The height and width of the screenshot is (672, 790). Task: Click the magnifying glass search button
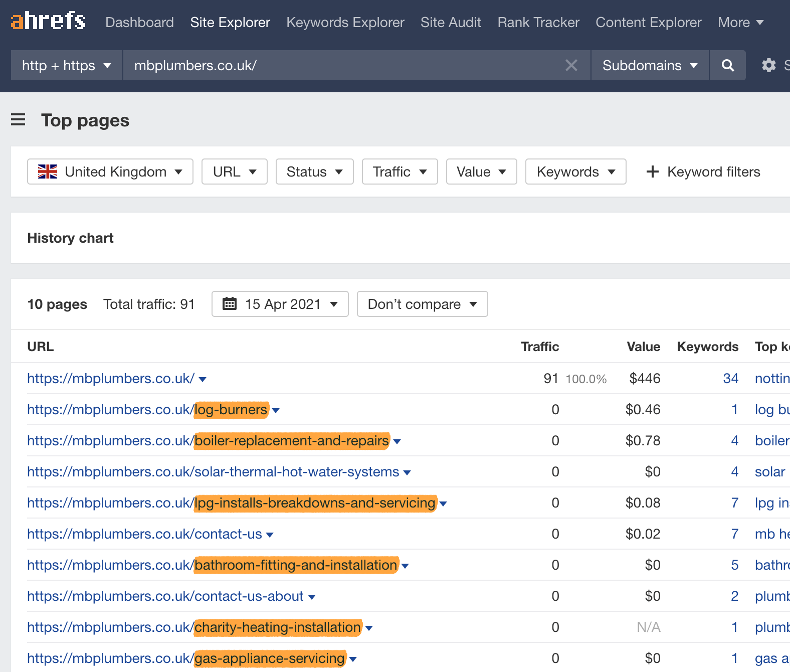click(x=727, y=65)
